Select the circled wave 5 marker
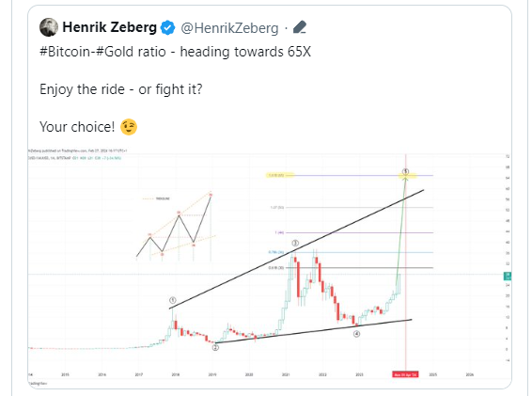This screenshot has height=396, width=532. pos(405,171)
